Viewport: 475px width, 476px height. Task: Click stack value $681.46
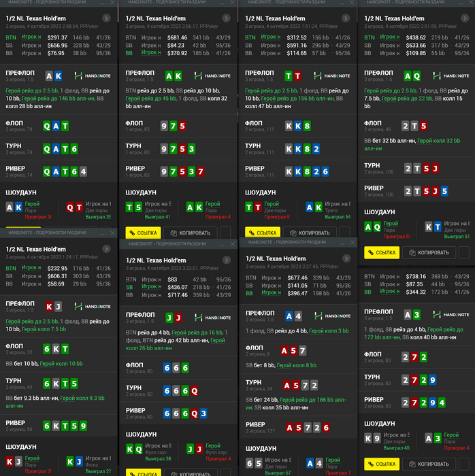(177, 37)
